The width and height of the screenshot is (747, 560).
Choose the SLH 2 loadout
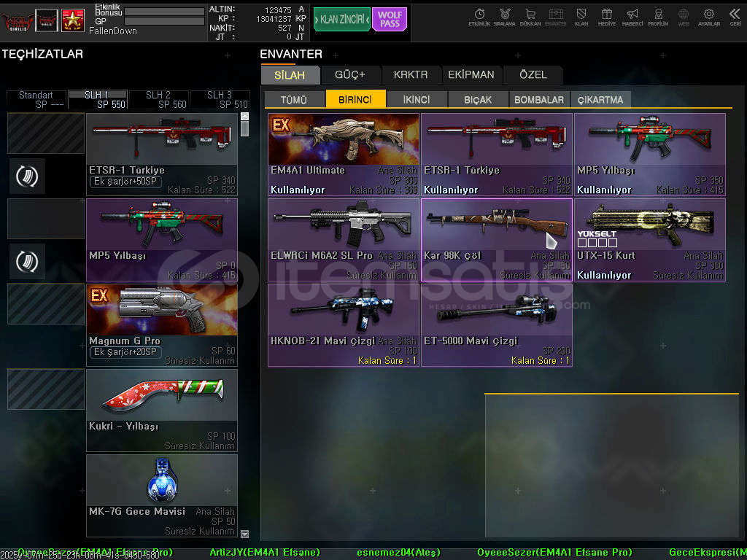[x=159, y=99]
